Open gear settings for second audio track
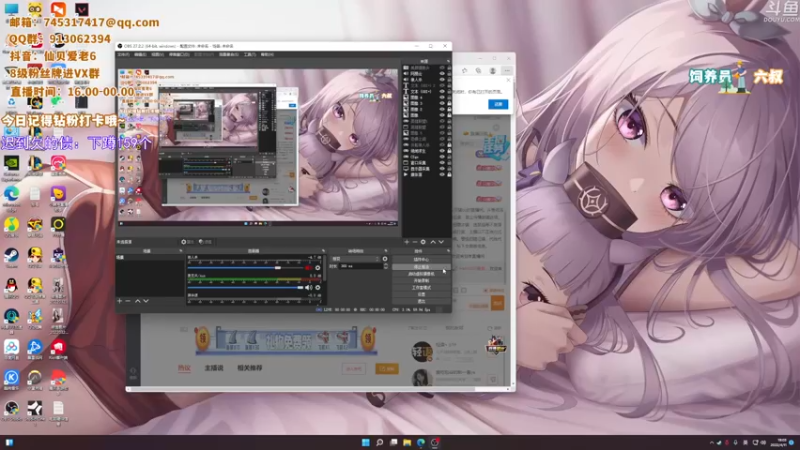This screenshot has height=450, width=800. (317, 288)
